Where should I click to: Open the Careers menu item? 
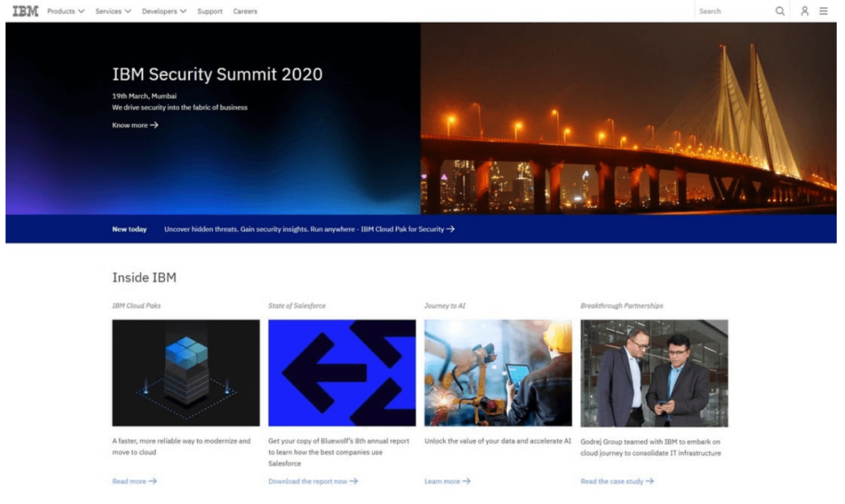[245, 11]
